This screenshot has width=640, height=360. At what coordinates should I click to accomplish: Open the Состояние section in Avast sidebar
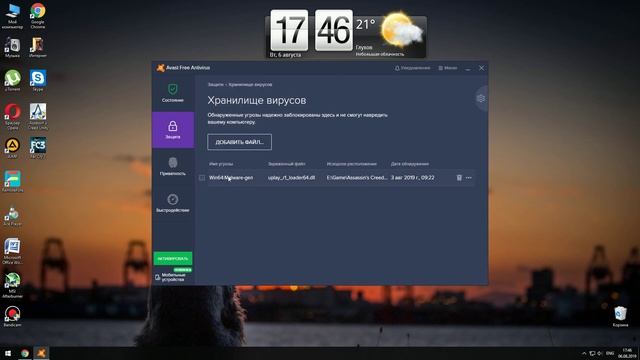coord(173,93)
